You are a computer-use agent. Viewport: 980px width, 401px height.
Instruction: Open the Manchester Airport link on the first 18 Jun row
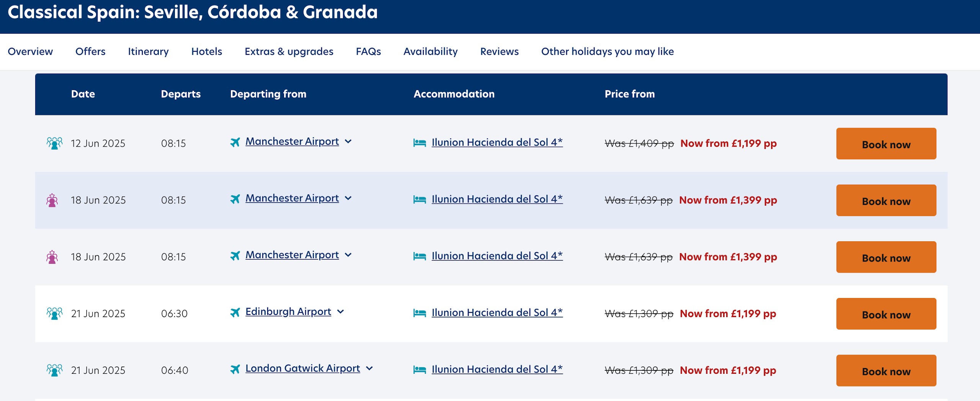292,198
